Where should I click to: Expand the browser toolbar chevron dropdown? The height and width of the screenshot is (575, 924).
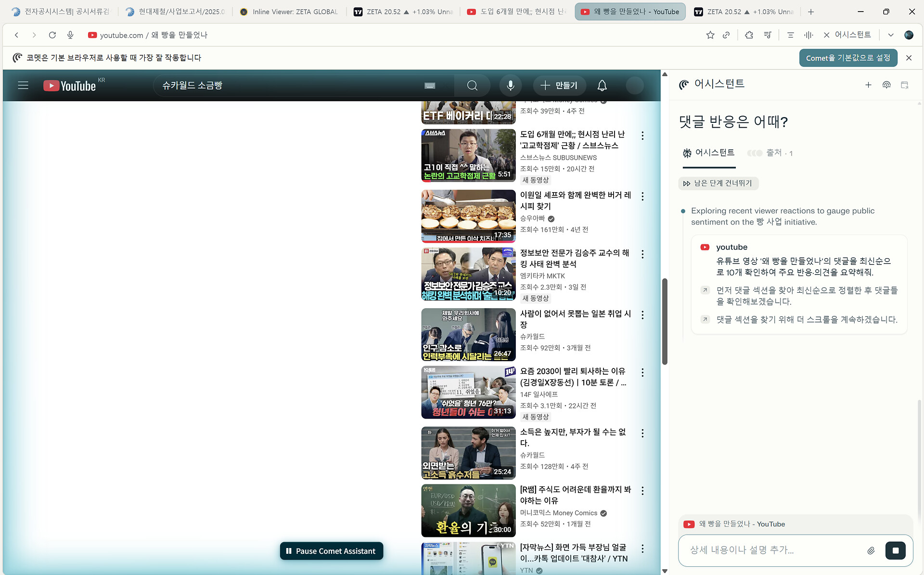tap(891, 35)
